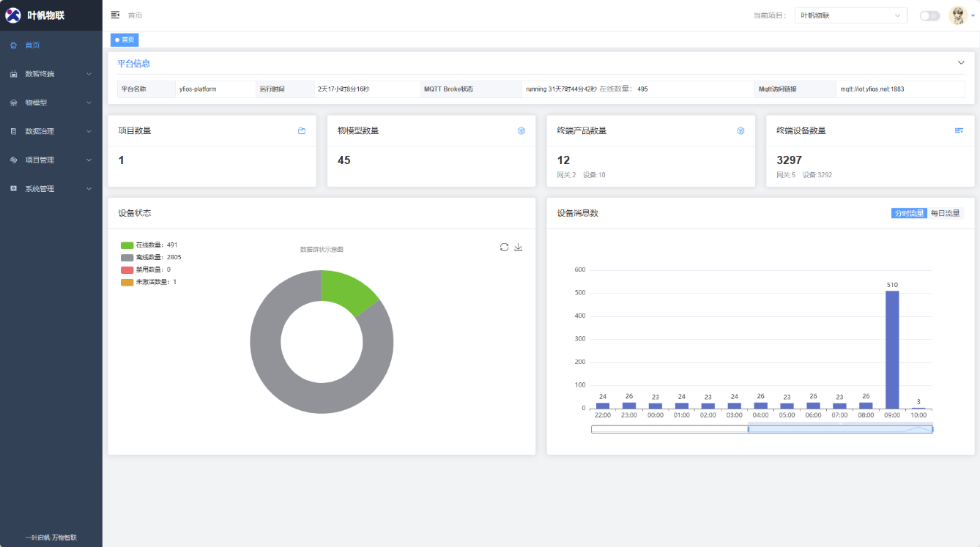Click the data zoom slider under bar chart

point(839,429)
